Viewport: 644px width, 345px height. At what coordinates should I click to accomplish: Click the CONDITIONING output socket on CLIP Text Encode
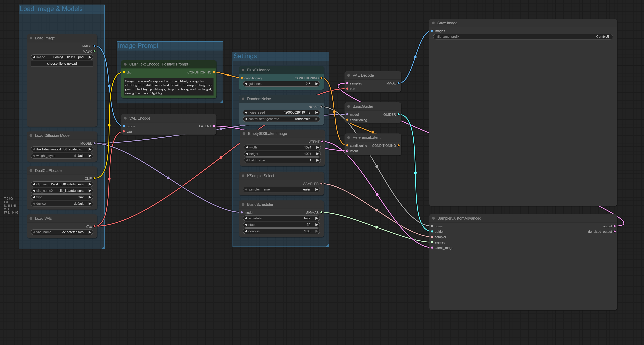click(x=214, y=72)
